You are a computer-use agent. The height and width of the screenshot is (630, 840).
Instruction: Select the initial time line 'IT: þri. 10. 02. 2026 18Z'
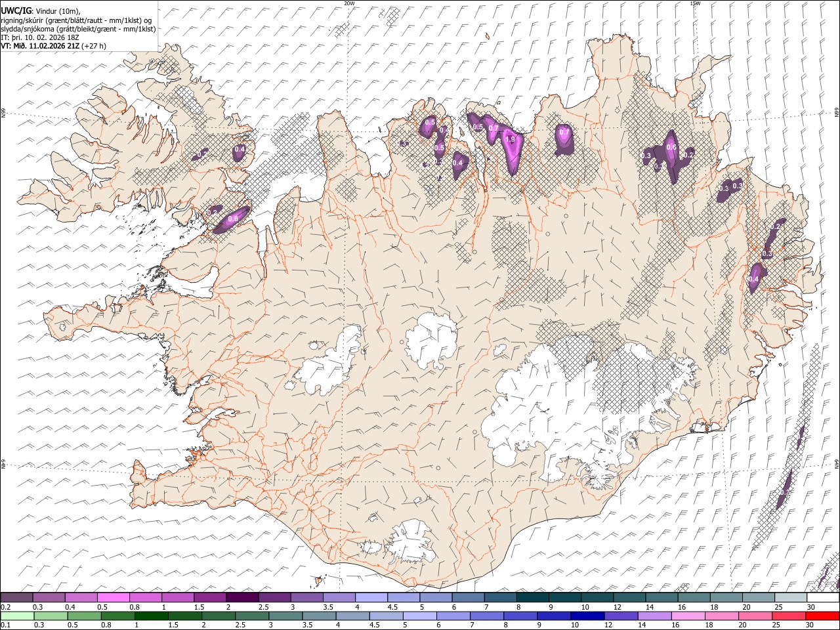[x=40, y=37]
